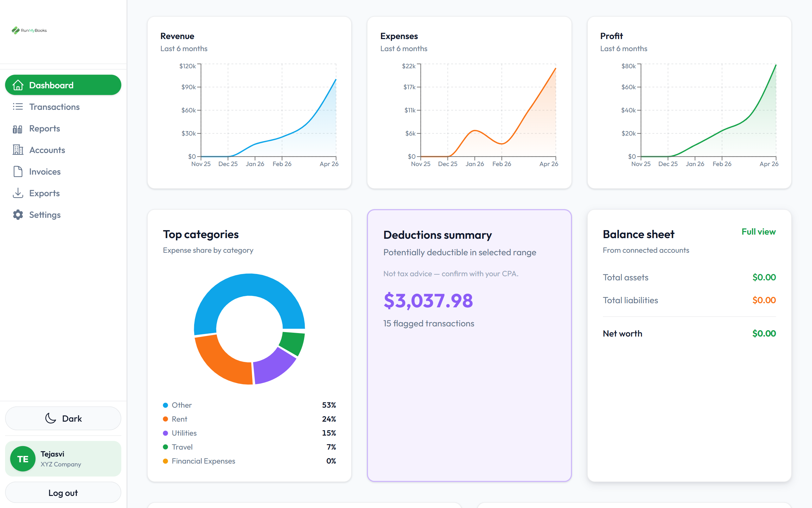Click the Total liabilities $0.00 value
This screenshot has height=508, width=812.
click(764, 300)
